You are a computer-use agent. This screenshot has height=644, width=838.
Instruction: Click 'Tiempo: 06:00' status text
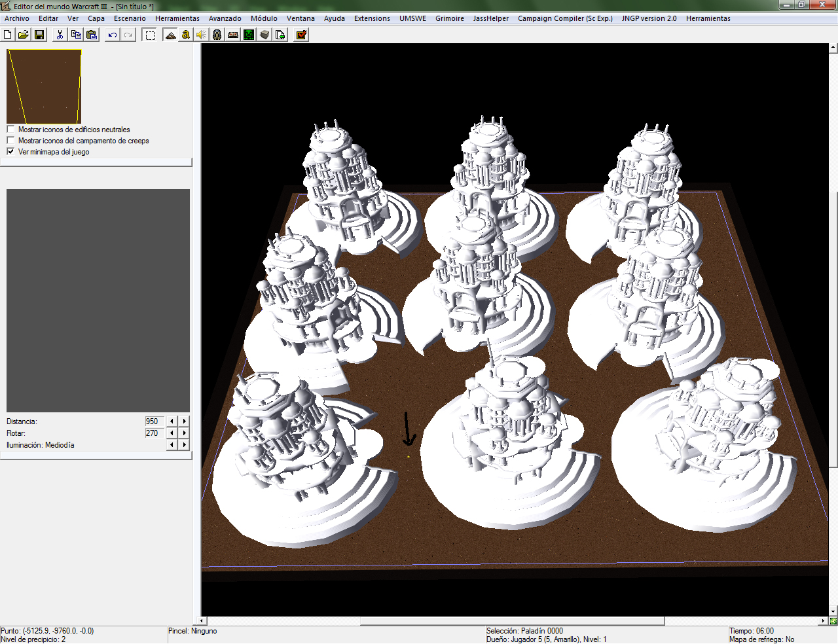coord(752,631)
